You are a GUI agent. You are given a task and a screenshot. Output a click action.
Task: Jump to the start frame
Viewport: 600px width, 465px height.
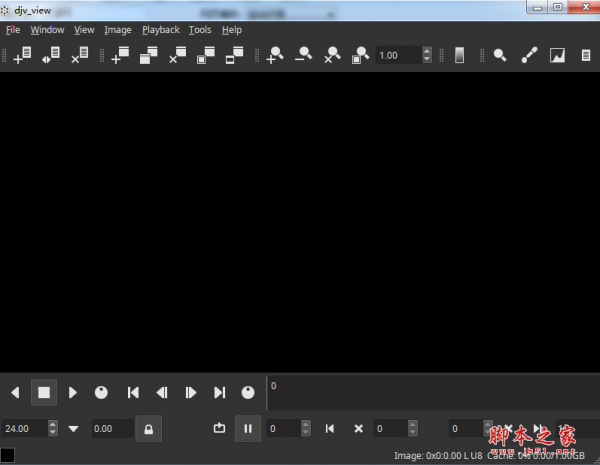[133, 393]
